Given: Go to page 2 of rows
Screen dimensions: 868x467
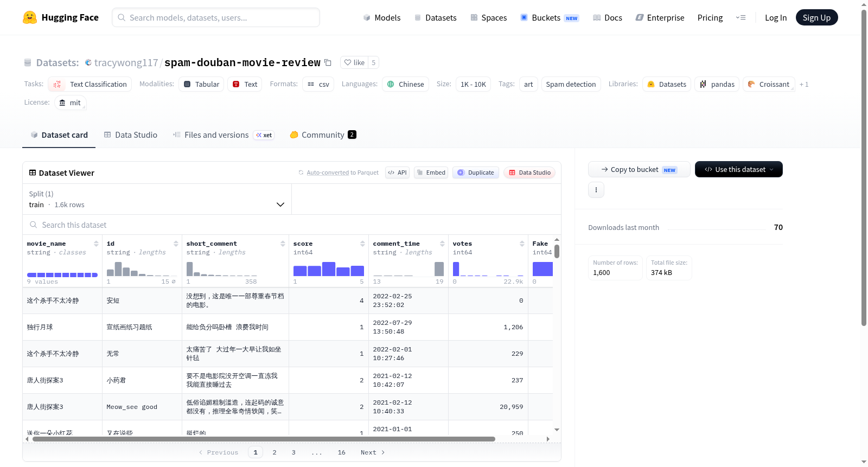Looking at the screenshot, I should tap(275, 452).
